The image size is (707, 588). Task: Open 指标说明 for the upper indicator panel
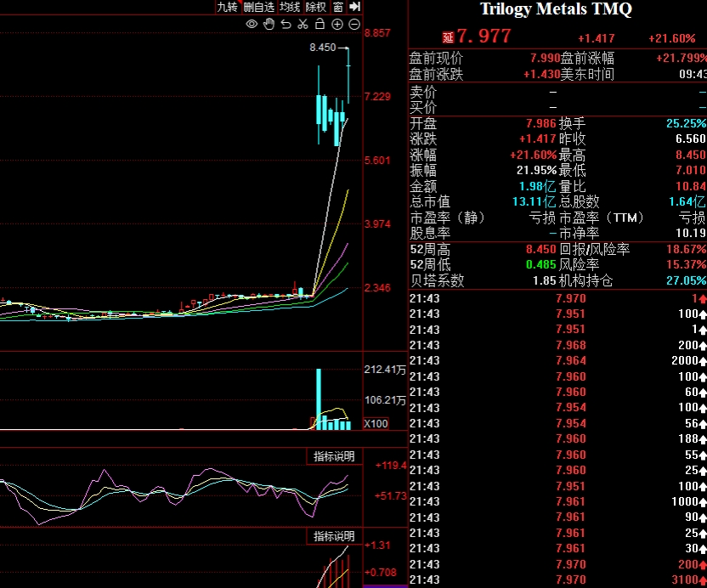(334, 456)
